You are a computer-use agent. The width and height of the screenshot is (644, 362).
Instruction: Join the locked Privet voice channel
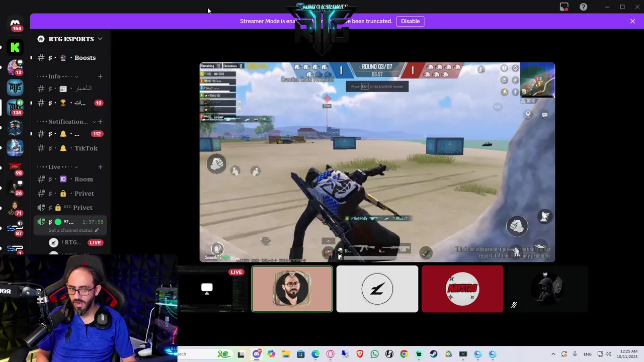(x=70, y=208)
